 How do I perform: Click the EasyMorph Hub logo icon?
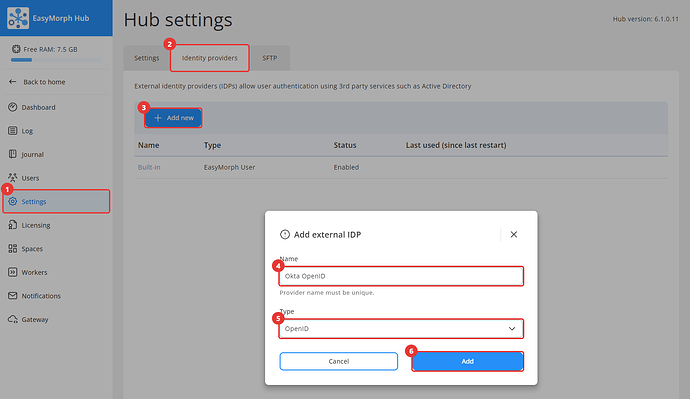point(18,18)
